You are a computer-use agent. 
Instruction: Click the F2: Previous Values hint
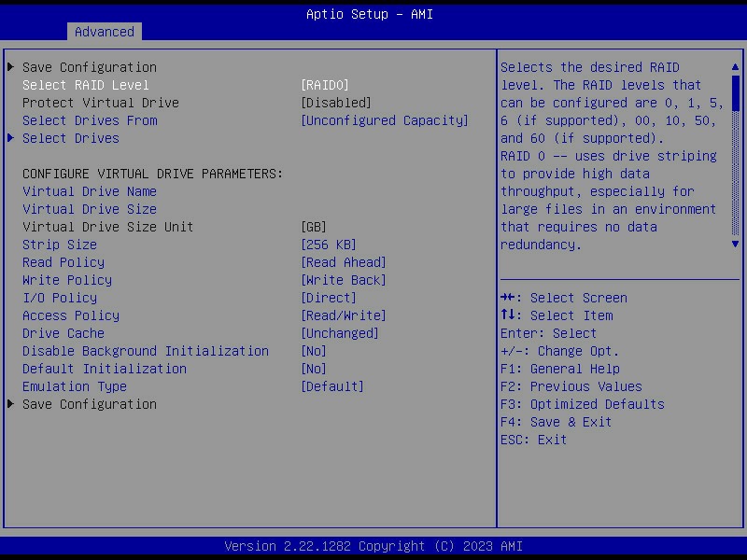(571, 386)
